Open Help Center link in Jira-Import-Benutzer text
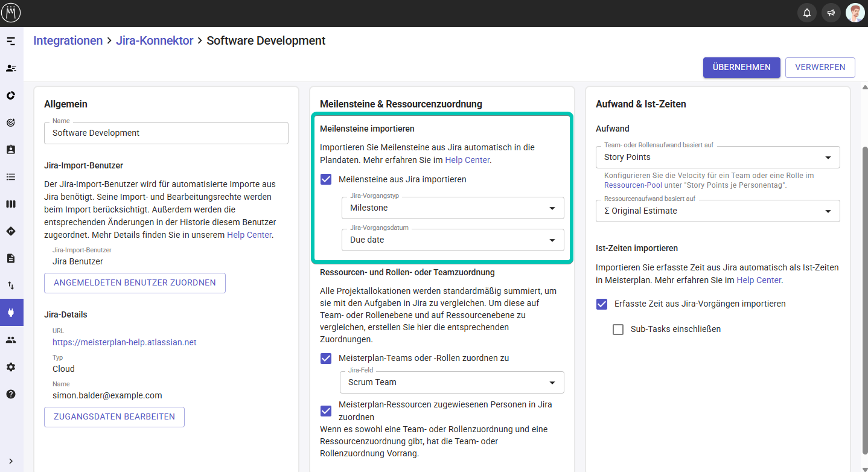The height and width of the screenshot is (472, 868). 249,235
